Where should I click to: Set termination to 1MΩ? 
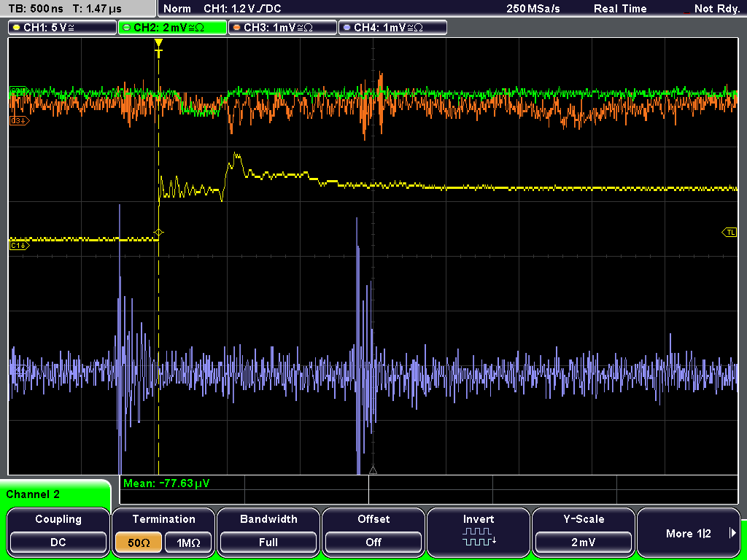tap(188, 542)
